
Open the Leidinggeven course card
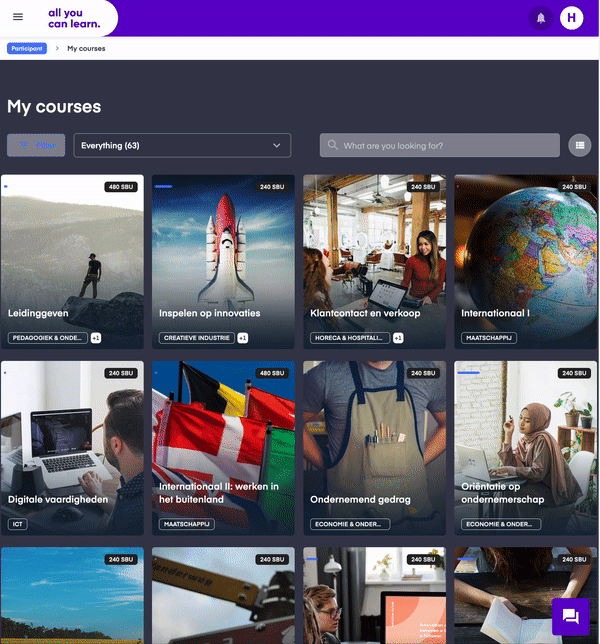pos(72,262)
